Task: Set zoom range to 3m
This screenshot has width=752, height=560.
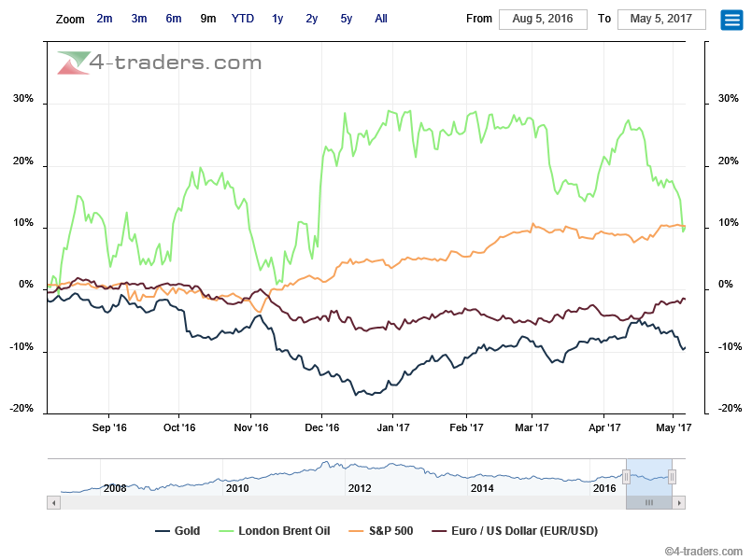Action: (x=139, y=19)
